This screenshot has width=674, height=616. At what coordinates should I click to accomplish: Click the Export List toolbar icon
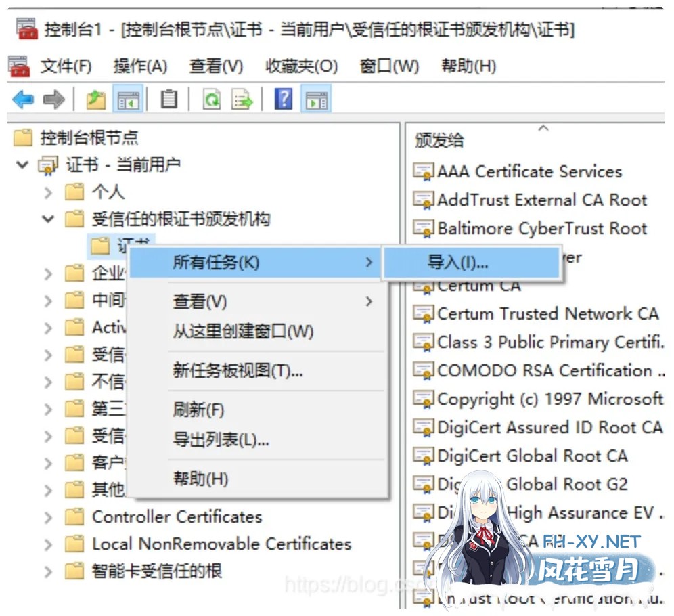click(242, 100)
